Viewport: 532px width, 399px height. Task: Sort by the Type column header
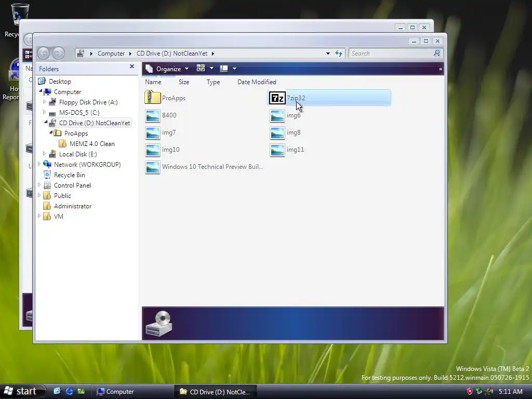click(213, 82)
